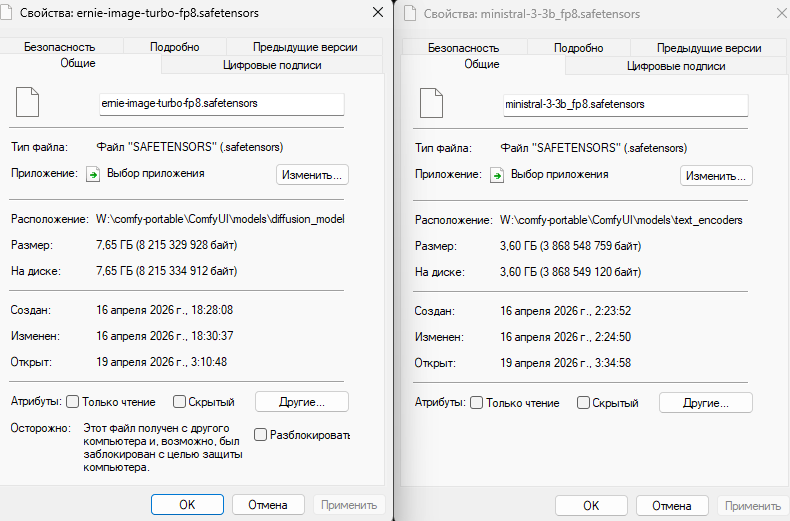
Task: Click 'Изменить...' button in ernie properties
Action: [x=312, y=175]
